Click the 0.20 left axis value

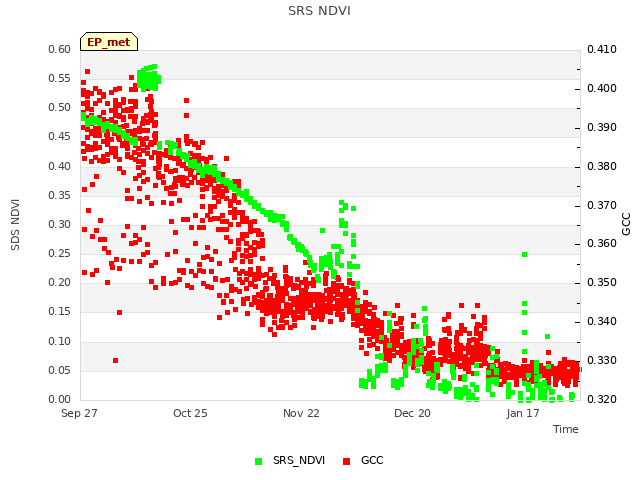(60, 282)
